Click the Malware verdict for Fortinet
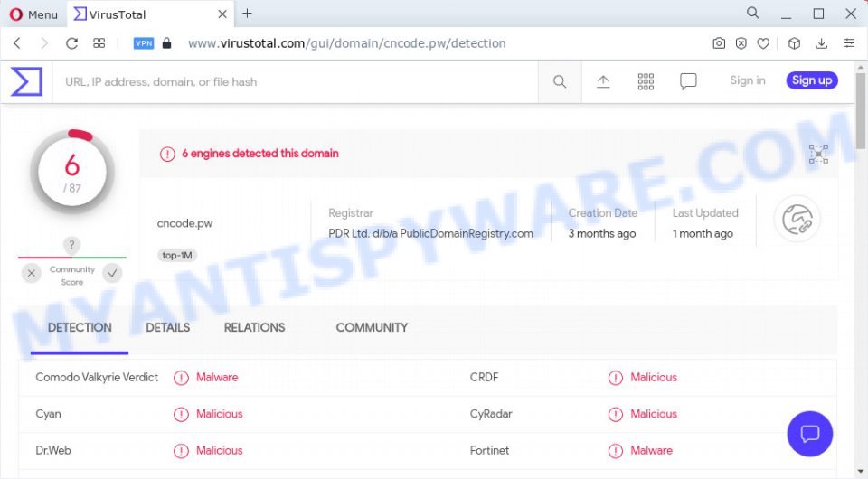 pyautogui.click(x=652, y=450)
